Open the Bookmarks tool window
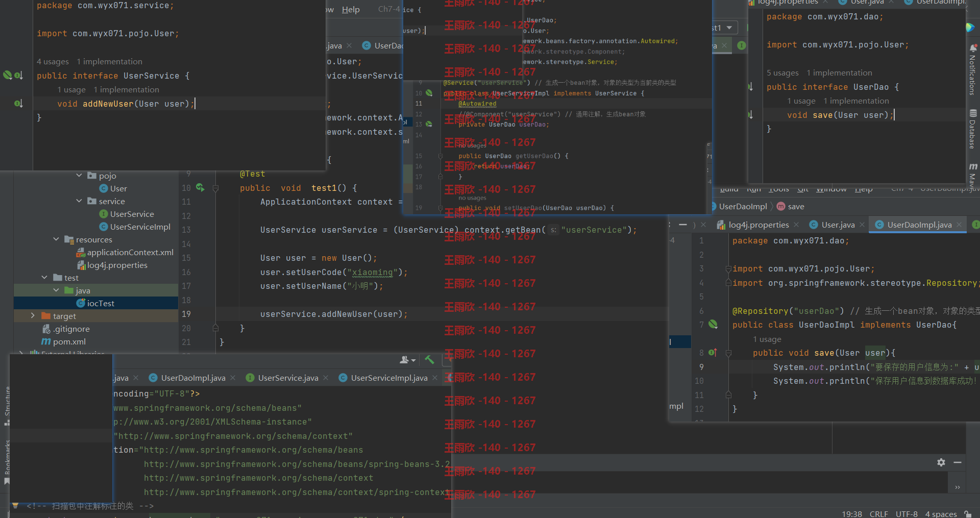The image size is (980, 518). [7, 462]
